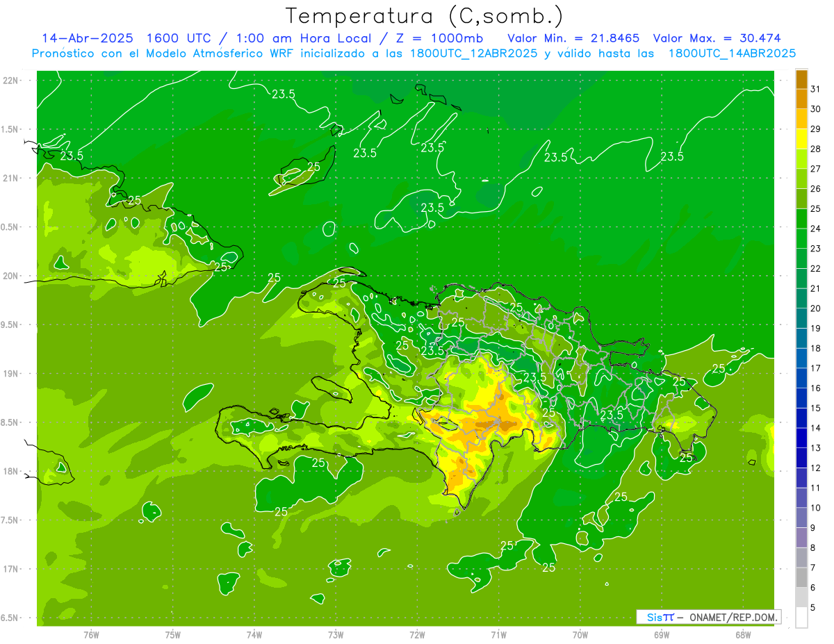Click the "31" value on color legend
The width and height of the screenshot is (834, 644).
coord(816,89)
